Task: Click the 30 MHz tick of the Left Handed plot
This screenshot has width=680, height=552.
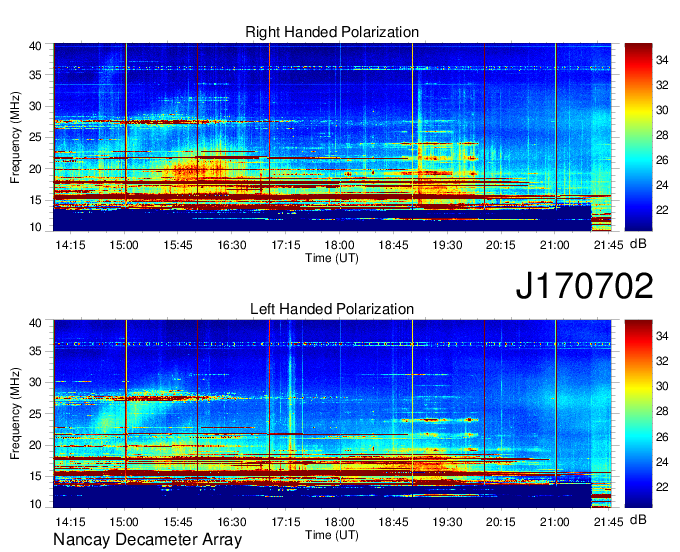Action: [35, 382]
